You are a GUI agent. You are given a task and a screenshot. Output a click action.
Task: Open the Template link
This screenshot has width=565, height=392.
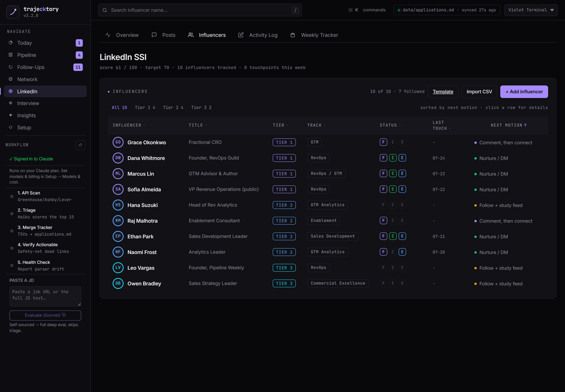443,92
